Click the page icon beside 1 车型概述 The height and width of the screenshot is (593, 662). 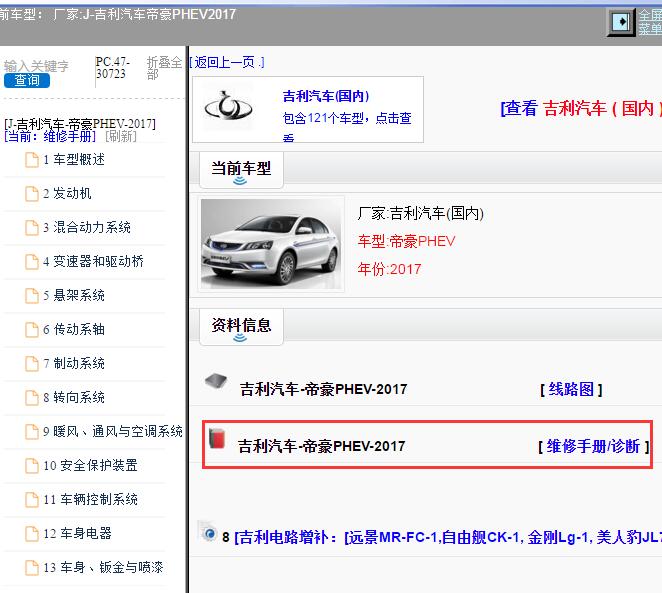[32, 160]
